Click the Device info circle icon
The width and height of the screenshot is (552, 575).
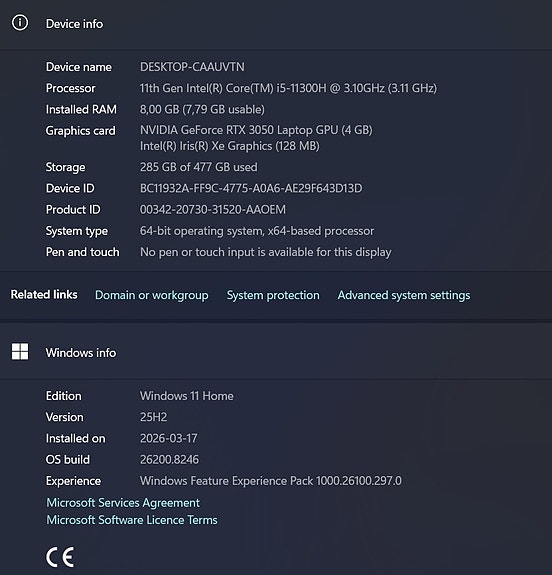click(x=20, y=23)
